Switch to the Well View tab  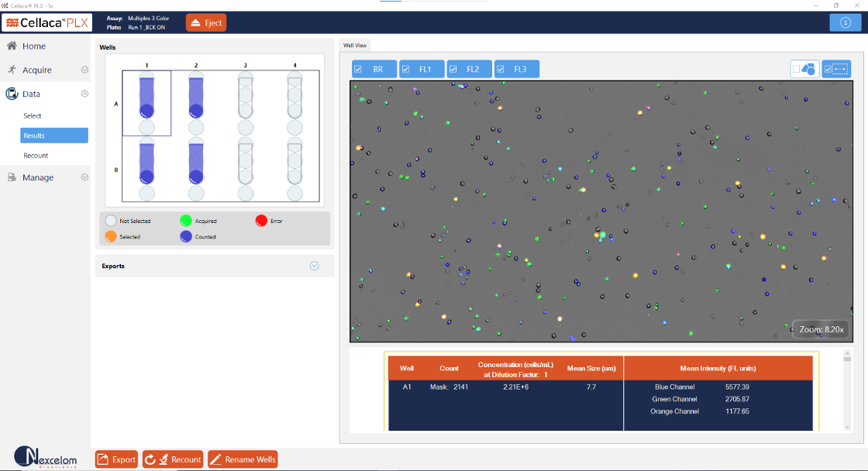tap(355, 45)
